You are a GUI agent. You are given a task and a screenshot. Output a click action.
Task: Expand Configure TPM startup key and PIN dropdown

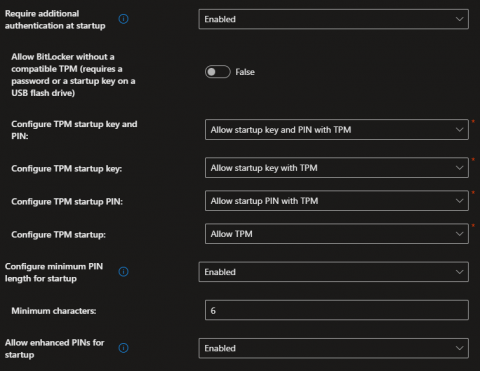pos(337,130)
